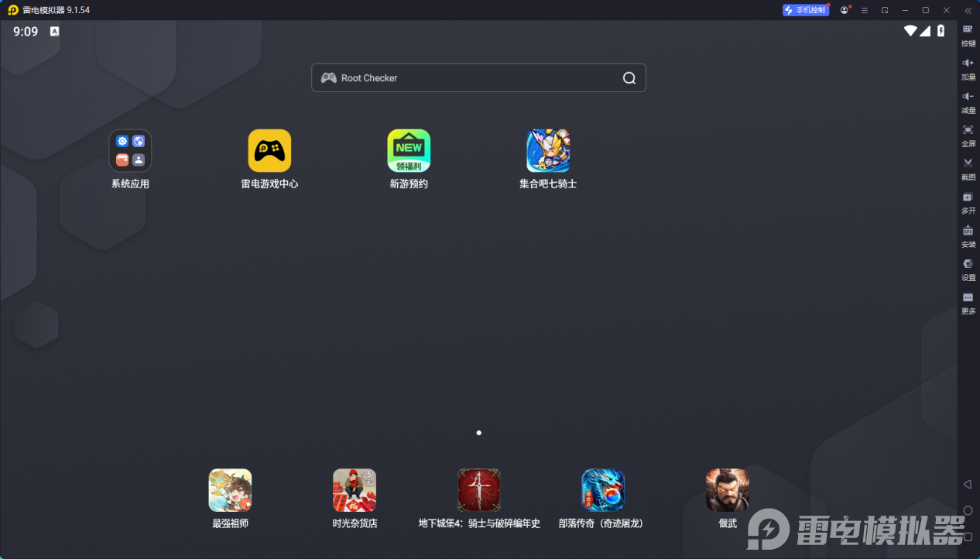Screen dimensions: 980x559
Task: Increase volume with the 加量 sidebar icon
Action: (x=968, y=69)
